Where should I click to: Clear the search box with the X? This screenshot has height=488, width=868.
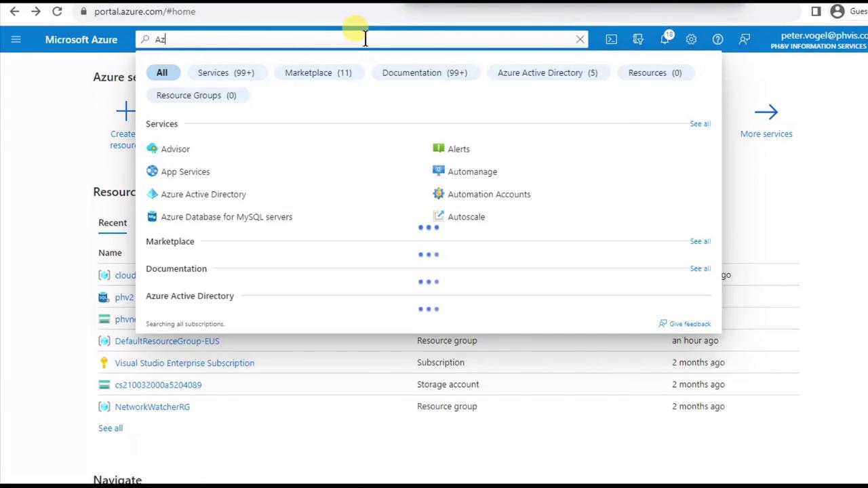coord(580,39)
